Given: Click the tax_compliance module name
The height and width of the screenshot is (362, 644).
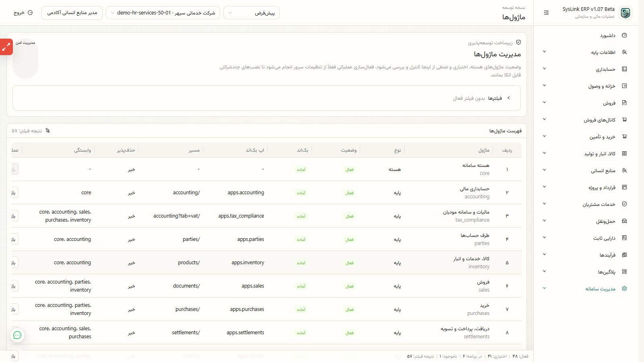Looking at the screenshot, I should (473, 220).
